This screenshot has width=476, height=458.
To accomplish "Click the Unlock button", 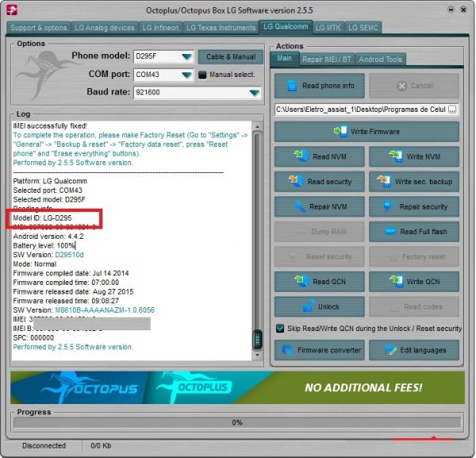I will 320,306.
